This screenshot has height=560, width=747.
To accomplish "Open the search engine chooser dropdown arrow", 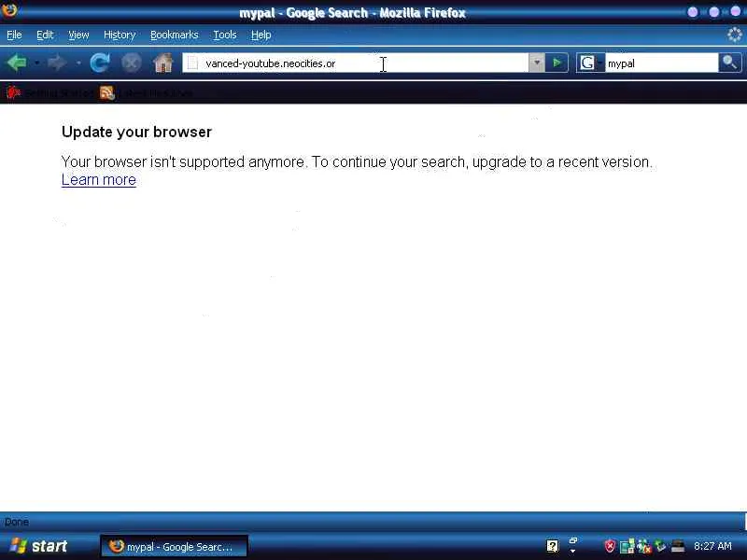I will [x=599, y=63].
